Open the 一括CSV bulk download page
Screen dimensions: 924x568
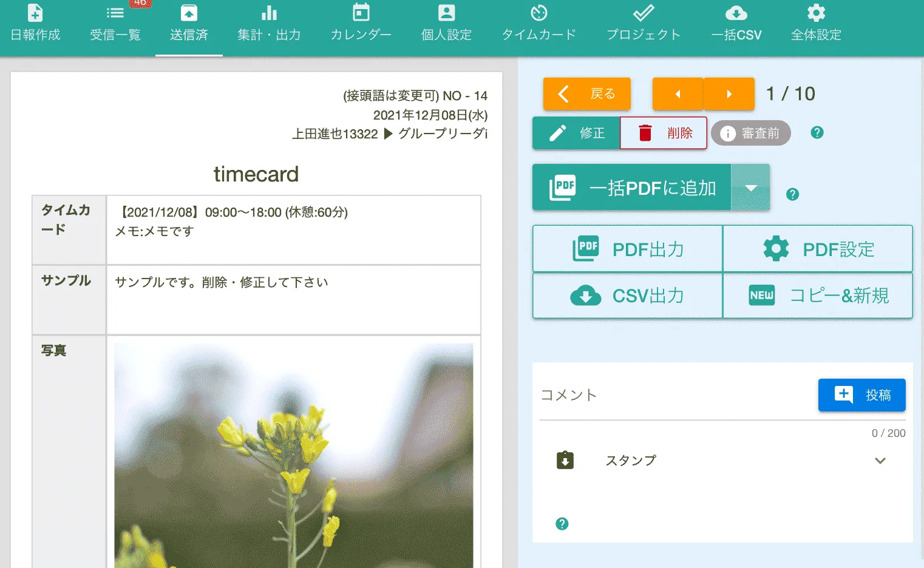point(736,23)
